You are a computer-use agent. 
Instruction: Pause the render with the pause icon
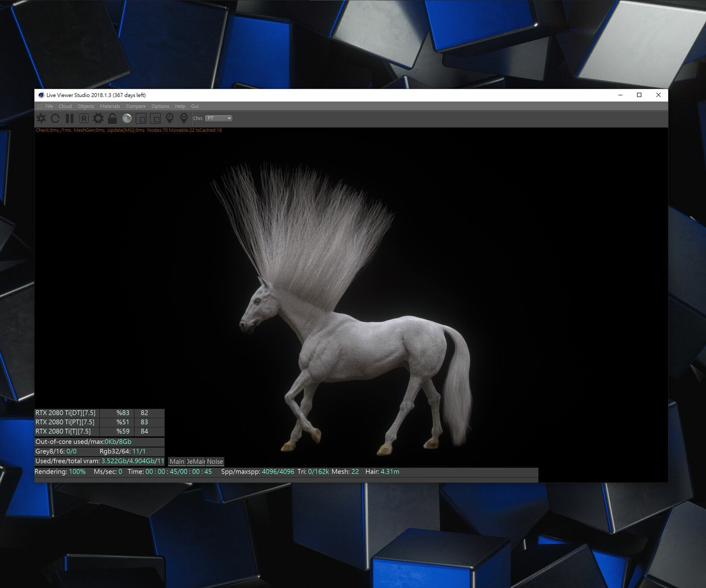tap(70, 118)
